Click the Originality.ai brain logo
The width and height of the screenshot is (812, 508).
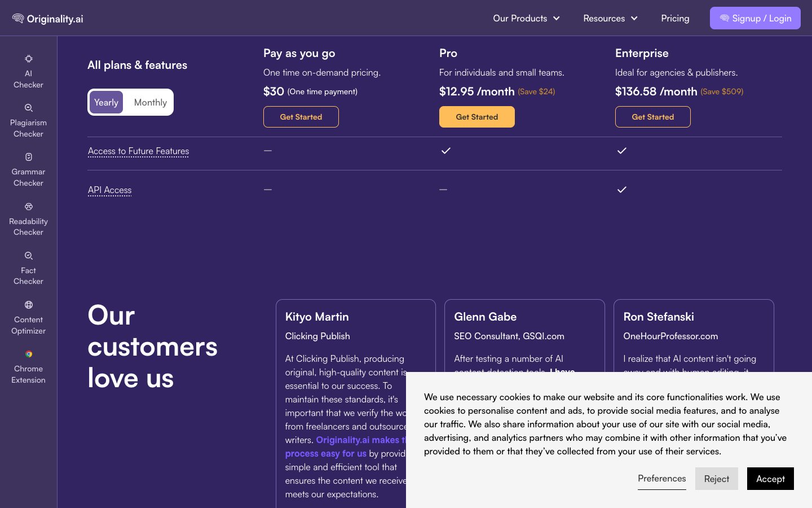point(18,19)
